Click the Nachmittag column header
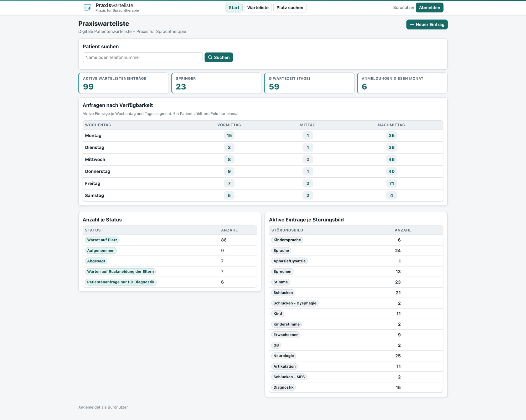526x420 pixels. (x=391, y=125)
